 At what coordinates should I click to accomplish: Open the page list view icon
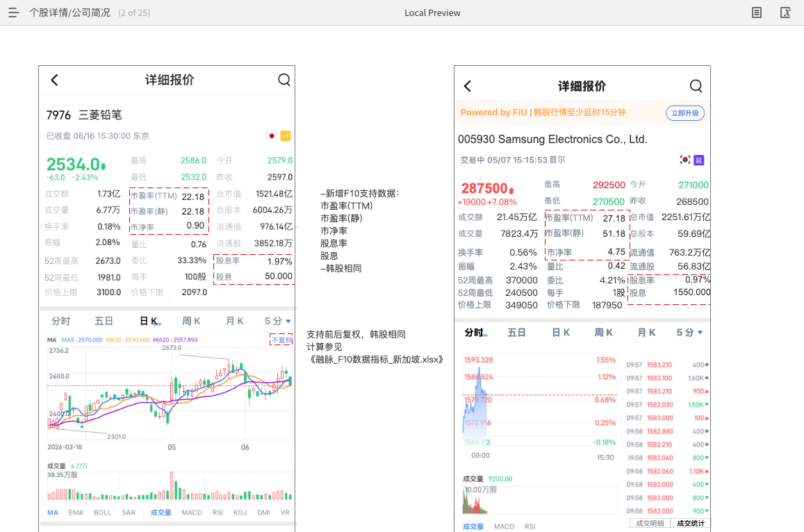click(756, 13)
